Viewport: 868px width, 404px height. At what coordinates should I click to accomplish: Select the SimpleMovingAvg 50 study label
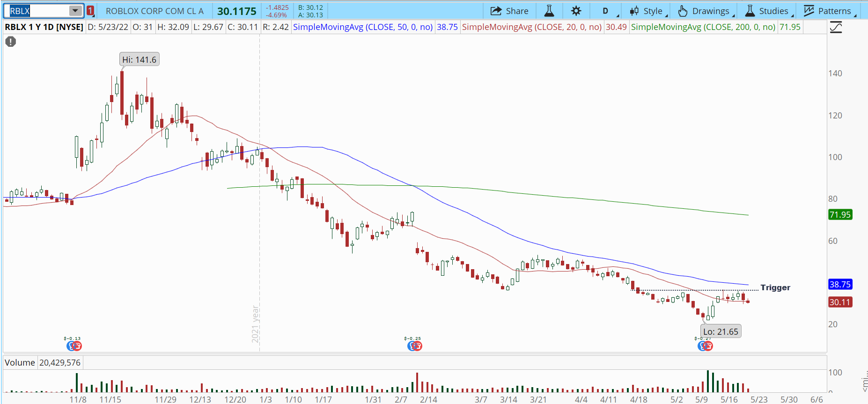click(363, 27)
